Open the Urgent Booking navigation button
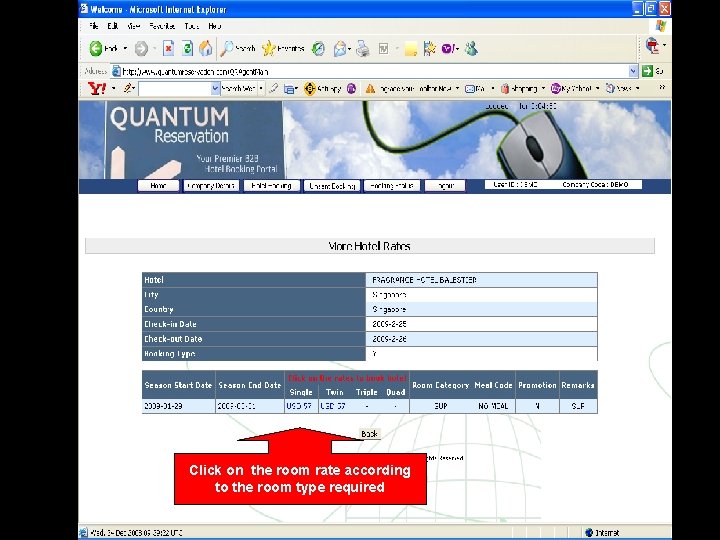Viewport: 720px width, 540px height. tap(332, 186)
